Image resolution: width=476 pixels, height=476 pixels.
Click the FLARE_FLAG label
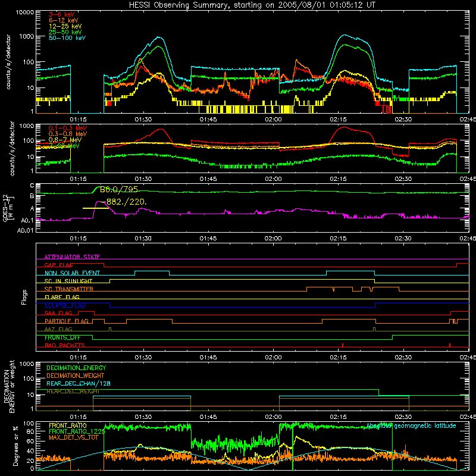pos(62,297)
